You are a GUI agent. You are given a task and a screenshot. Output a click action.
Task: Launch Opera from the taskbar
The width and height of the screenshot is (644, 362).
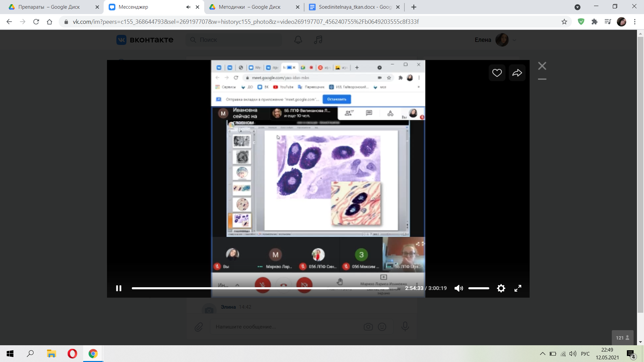(x=72, y=354)
